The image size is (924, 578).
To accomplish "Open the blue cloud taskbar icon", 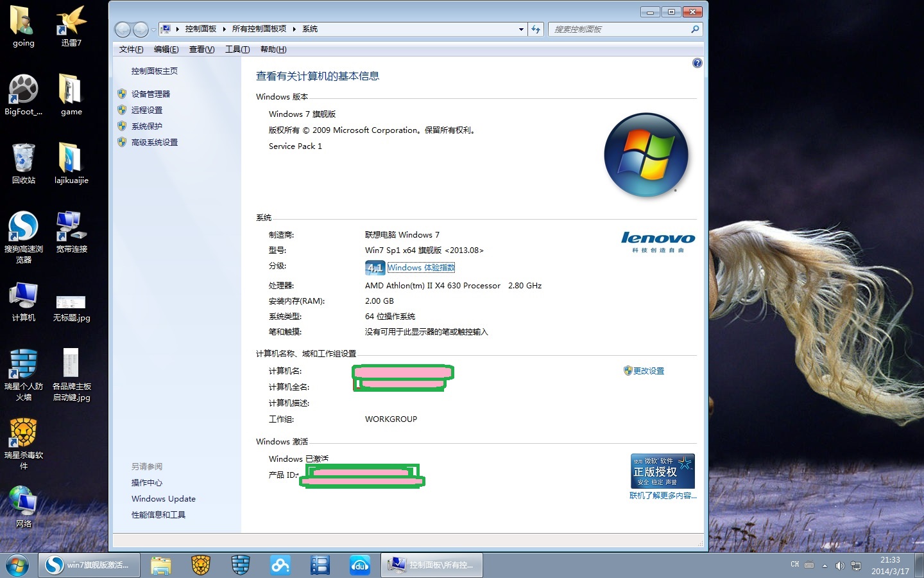I will click(x=280, y=565).
